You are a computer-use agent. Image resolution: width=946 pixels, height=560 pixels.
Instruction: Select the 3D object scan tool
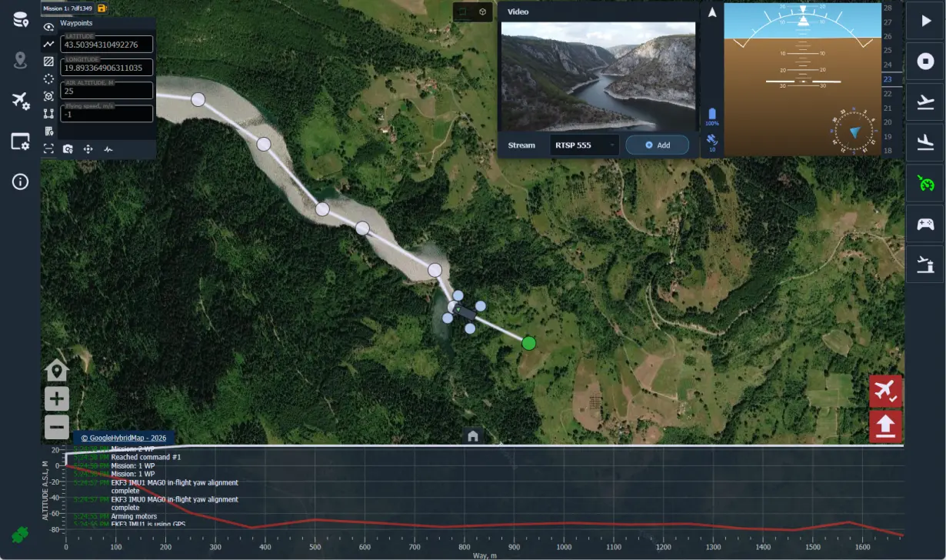tap(48, 96)
